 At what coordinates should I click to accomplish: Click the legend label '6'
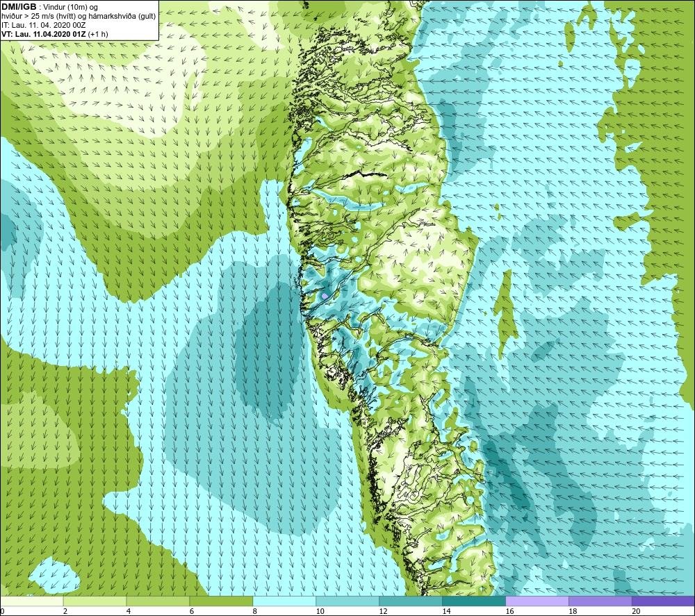coord(192,611)
